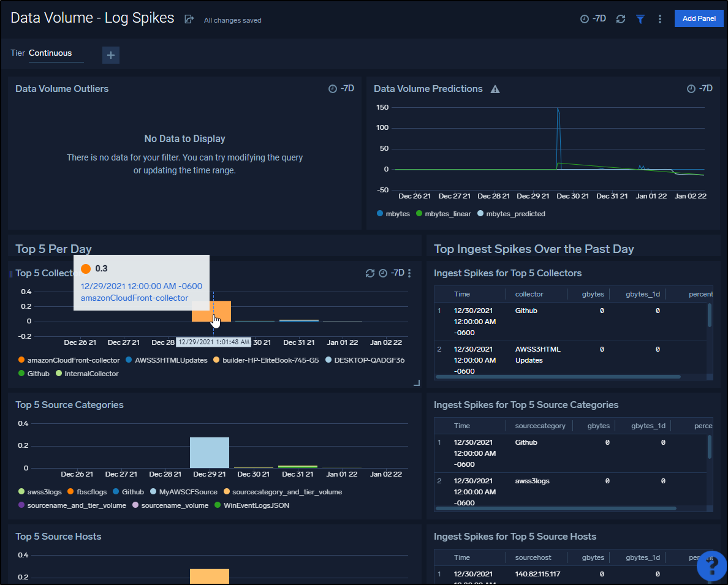Sort collectors table by collector column
Viewport: 728px width, 585px height.
click(529, 295)
